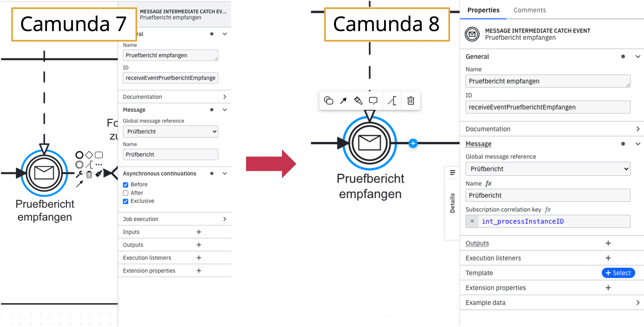Delete element via Camunda 7 trash icon
644x327 pixels.
pyautogui.click(x=89, y=175)
